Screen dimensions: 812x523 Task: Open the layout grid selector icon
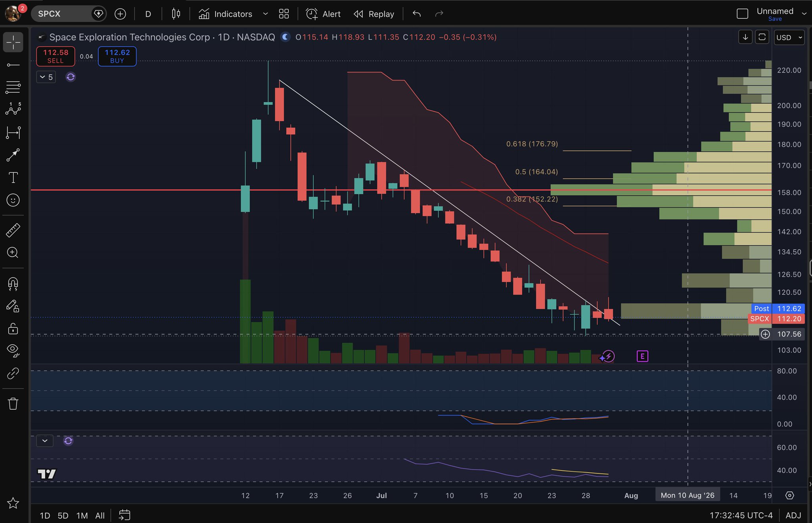[284, 14]
